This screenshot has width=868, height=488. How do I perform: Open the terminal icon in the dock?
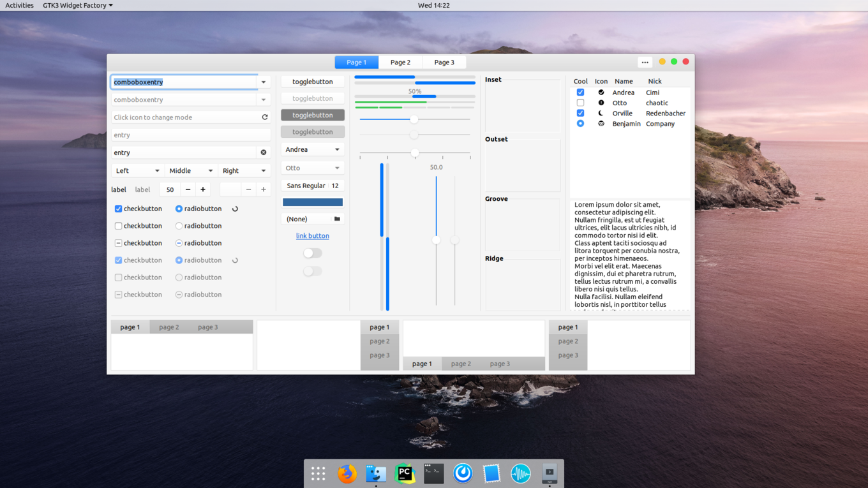(434, 473)
